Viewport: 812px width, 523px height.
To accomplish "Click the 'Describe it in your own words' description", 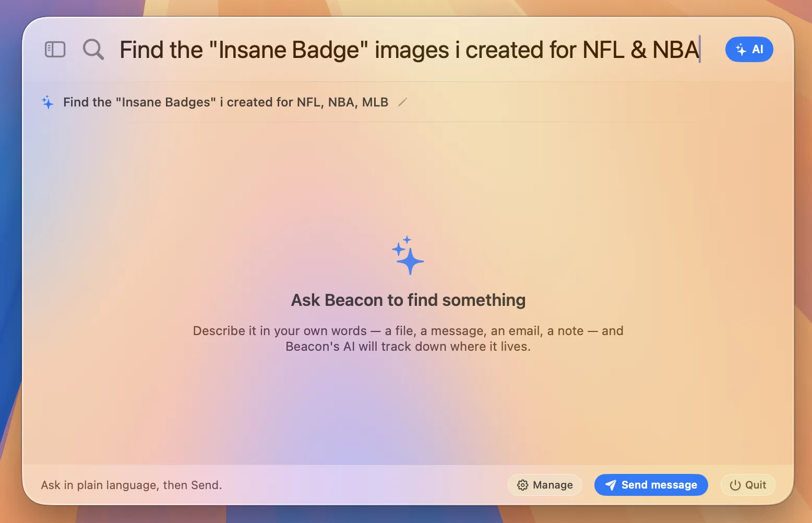I will (408, 339).
